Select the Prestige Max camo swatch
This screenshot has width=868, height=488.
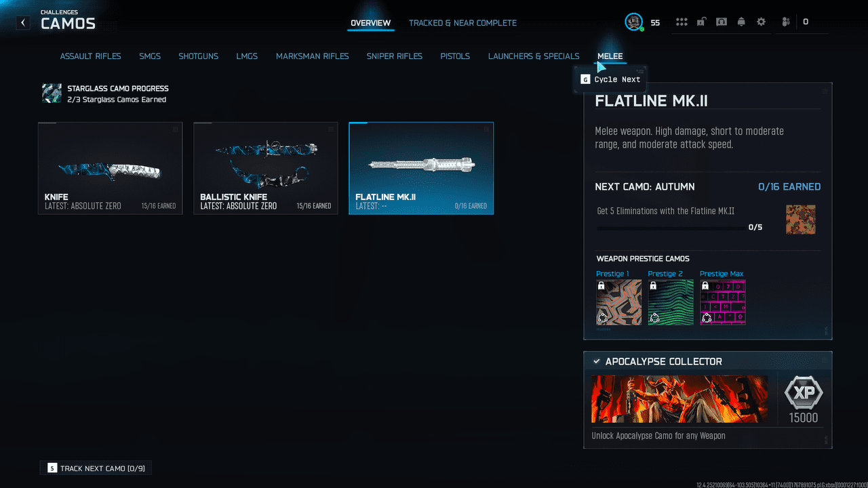pyautogui.click(x=722, y=302)
